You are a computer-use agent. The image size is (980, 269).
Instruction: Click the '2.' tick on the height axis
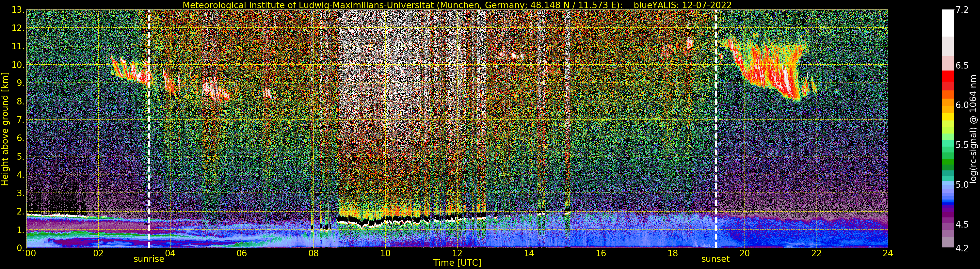point(21,211)
